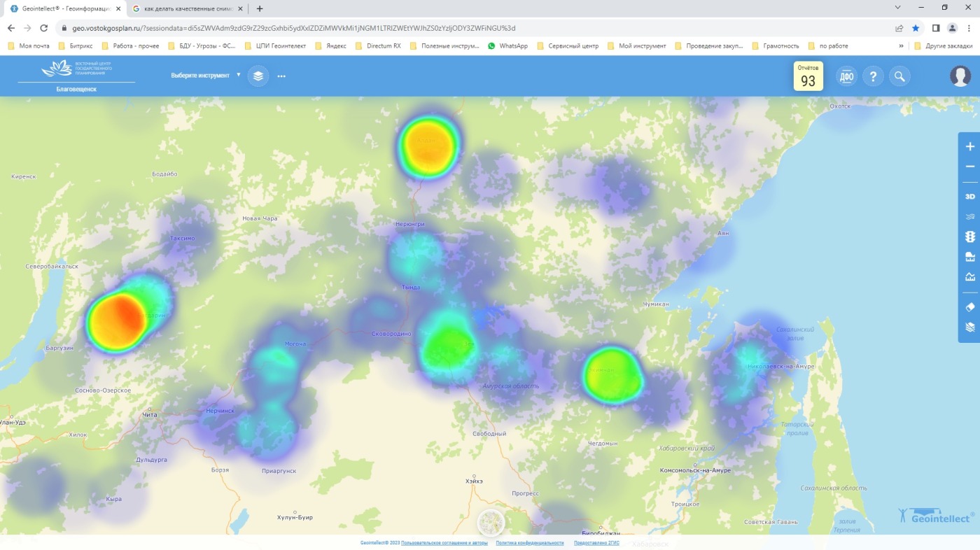
Task: Open 'Предоставлено 2ГИС' link
Action: pyautogui.click(x=596, y=543)
